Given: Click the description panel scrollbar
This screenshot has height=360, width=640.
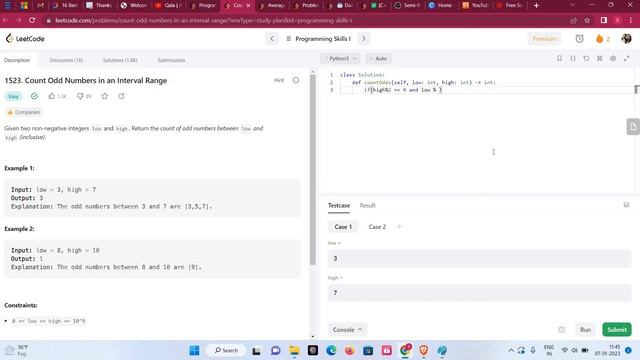Looking at the screenshot, I should [x=313, y=169].
